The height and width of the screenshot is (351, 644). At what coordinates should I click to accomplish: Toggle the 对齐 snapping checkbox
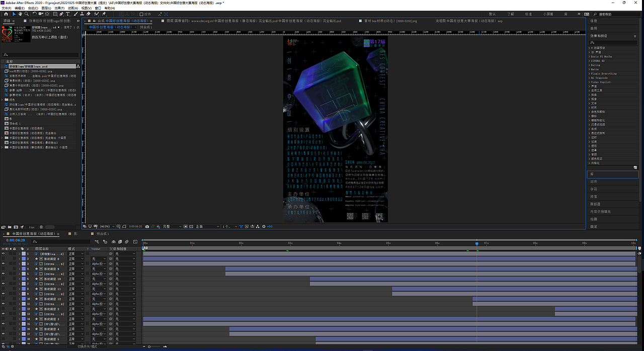pos(141,14)
